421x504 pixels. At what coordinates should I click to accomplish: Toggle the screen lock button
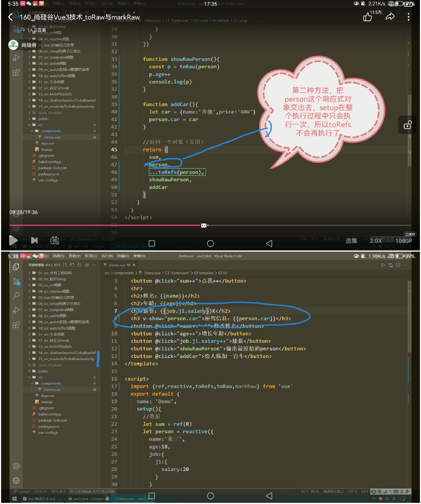(x=408, y=125)
